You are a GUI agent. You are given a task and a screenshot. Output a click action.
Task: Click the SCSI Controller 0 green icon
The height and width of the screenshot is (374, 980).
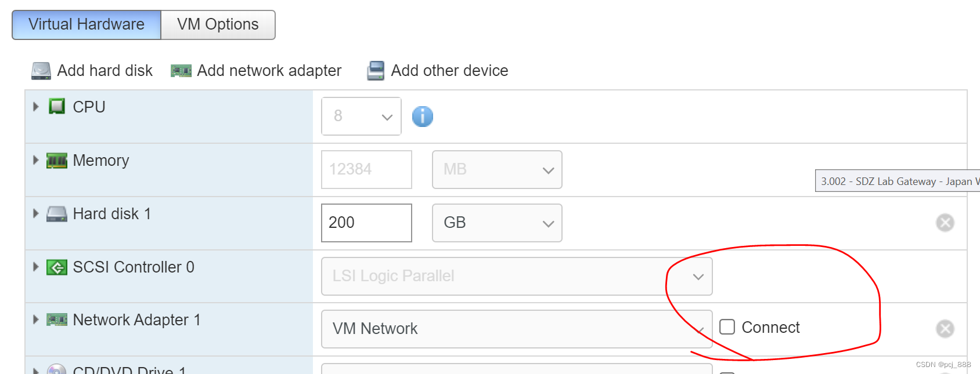pos(57,267)
